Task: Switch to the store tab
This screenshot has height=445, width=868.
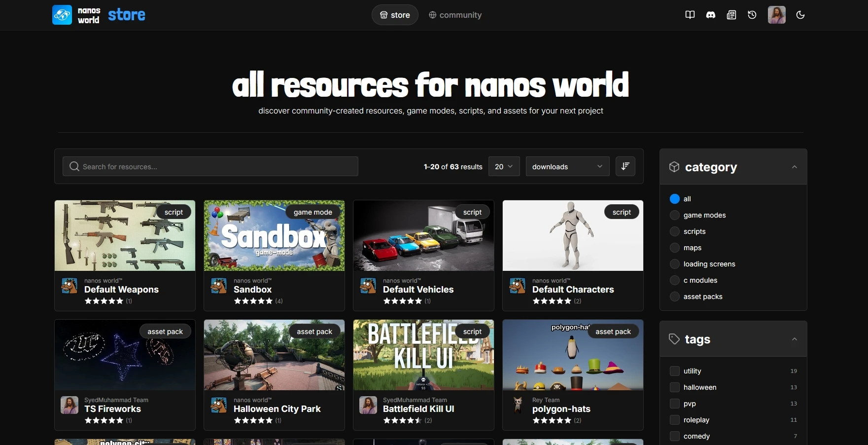Action: click(395, 15)
